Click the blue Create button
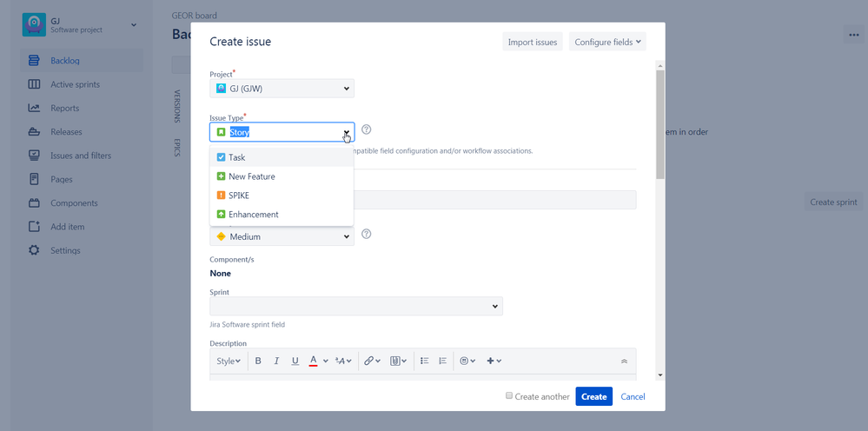 coord(594,396)
